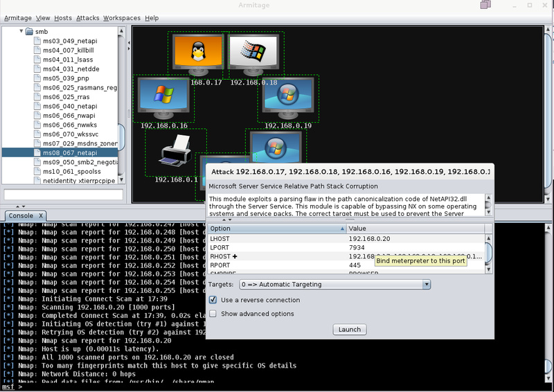Screen dimensions: 554x392
Task: Collapse the smb folder tree node
Action: (21, 31)
